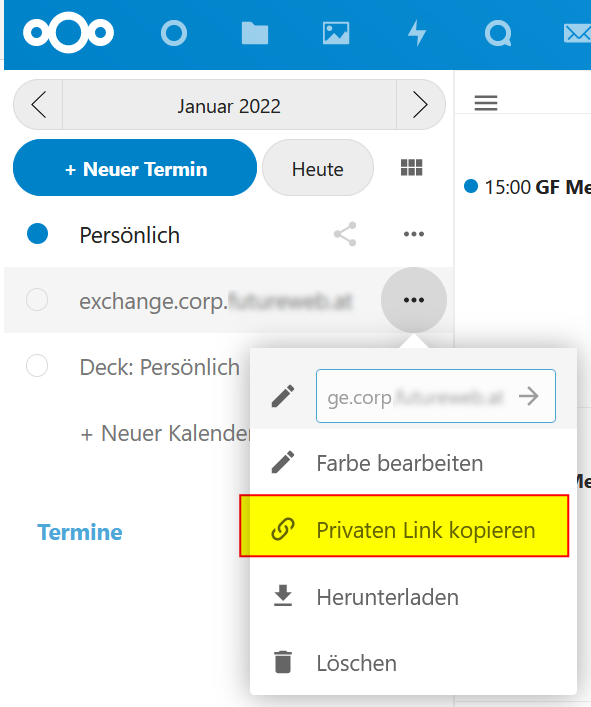Choose Herunterladen from the calendar menu
591x707 pixels.
(x=413, y=596)
